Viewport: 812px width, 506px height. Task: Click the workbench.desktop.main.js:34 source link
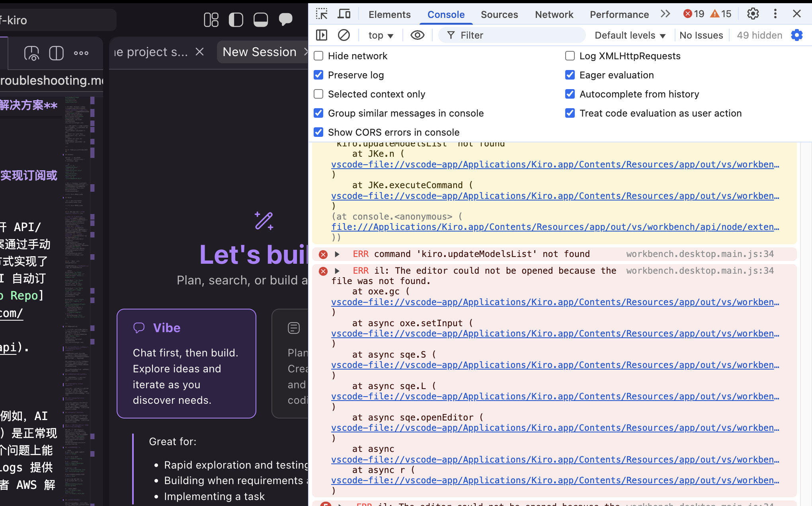700,254
